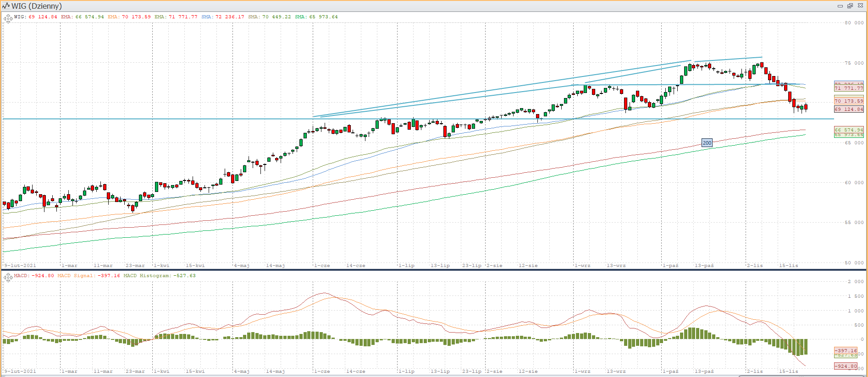Click the 1-wrz date marker below the MACD pane
Screen dimensions: 868x377
tap(582, 372)
